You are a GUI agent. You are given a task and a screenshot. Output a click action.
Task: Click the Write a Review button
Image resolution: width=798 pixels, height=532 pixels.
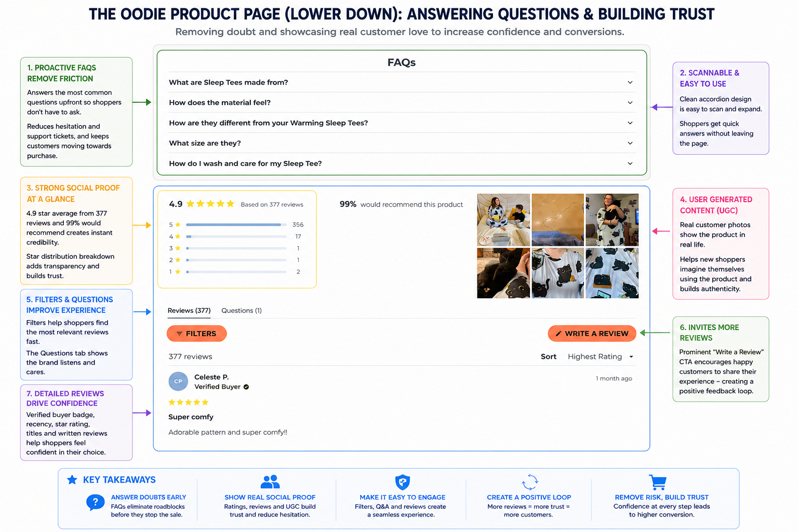pyautogui.click(x=592, y=334)
